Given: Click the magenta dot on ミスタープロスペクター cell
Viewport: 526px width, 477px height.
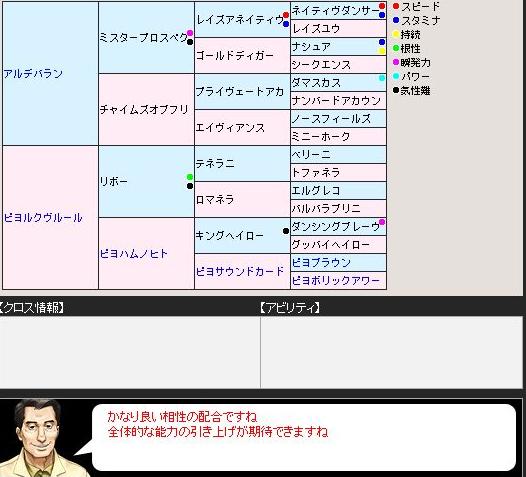Looking at the screenshot, I should (x=190, y=33).
